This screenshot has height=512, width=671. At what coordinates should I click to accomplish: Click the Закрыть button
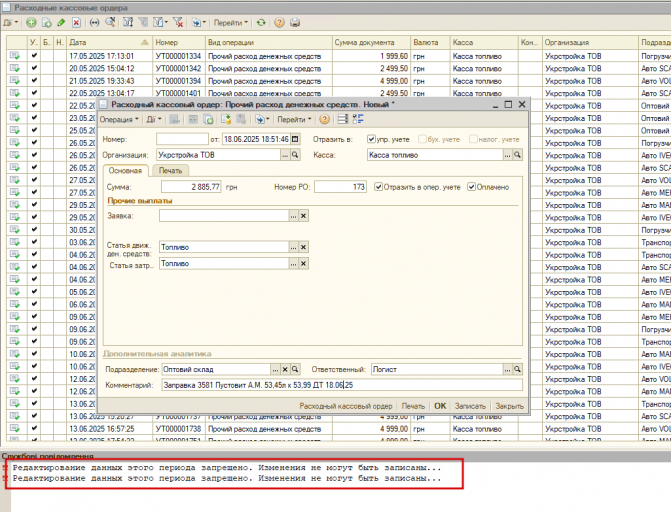pos(509,406)
